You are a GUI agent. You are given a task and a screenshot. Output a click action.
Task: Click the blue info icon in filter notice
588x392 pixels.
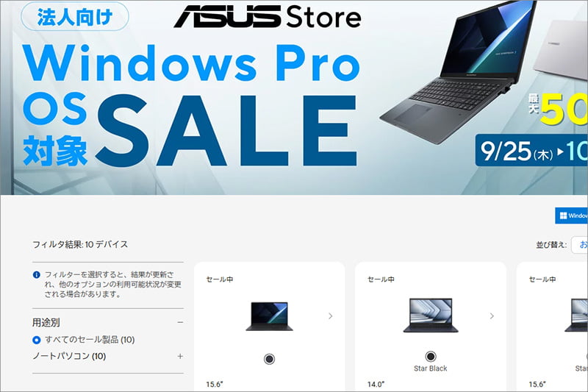pyautogui.click(x=36, y=275)
